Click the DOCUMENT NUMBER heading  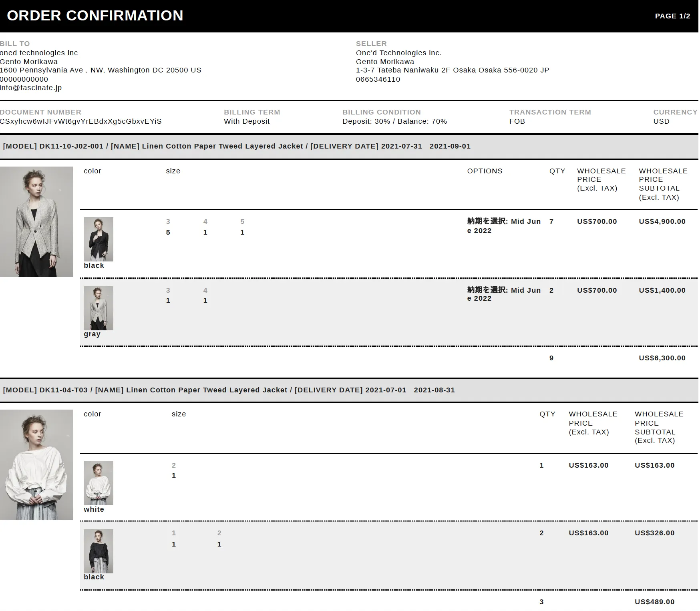40,112
